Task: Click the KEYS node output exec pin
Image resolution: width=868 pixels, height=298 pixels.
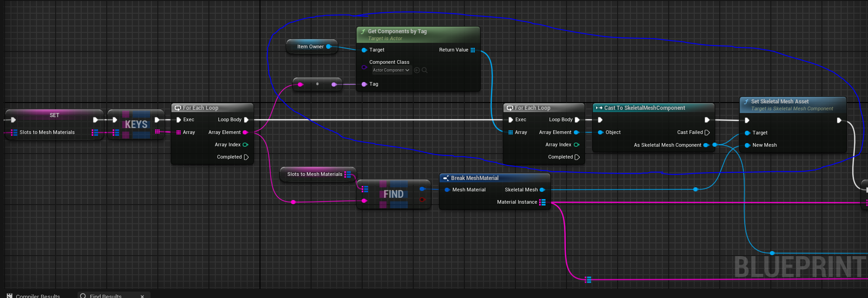Action: pyautogui.click(x=157, y=120)
